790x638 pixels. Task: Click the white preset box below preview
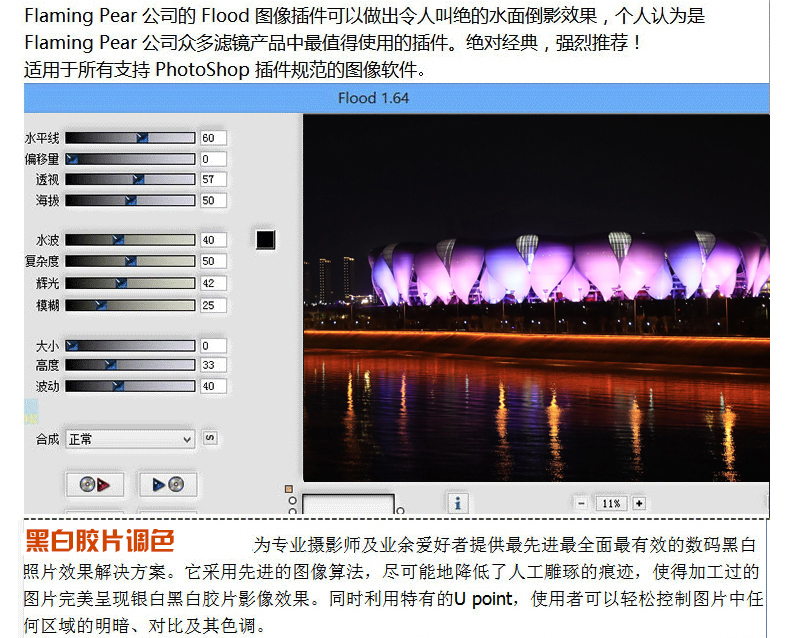348,503
